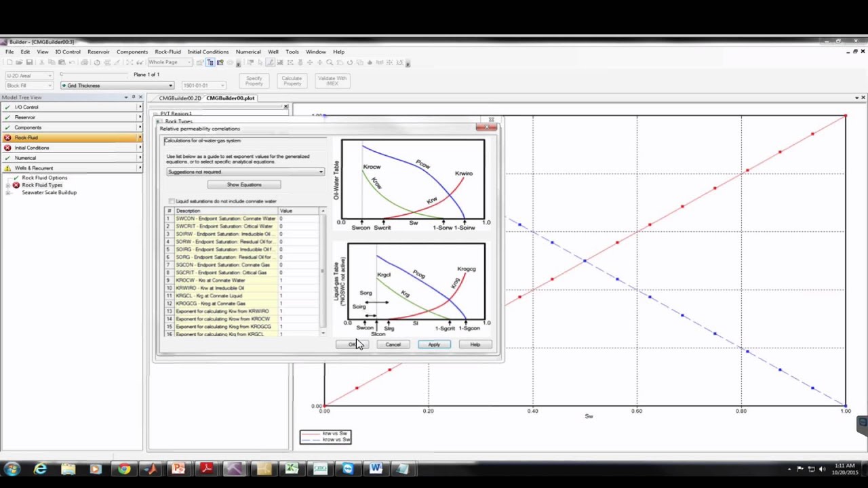
Task: Select the 'Exponent for calculating Krw from KRWIRO' row
Action: pyautogui.click(x=243, y=312)
